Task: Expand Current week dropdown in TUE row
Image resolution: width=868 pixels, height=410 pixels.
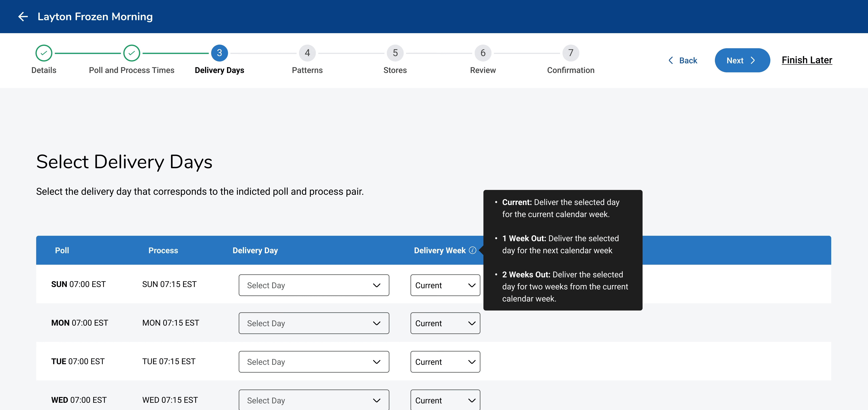Action: pyautogui.click(x=445, y=362)
